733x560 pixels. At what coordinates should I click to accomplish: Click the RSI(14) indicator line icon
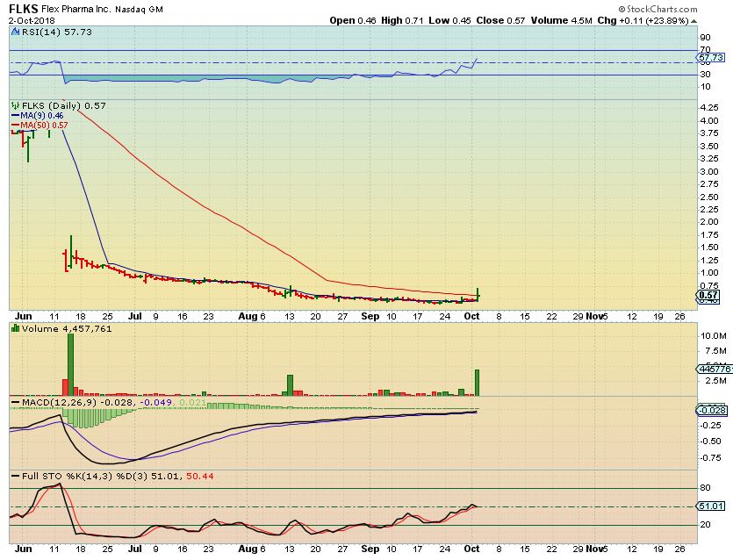tap(14, 32)
